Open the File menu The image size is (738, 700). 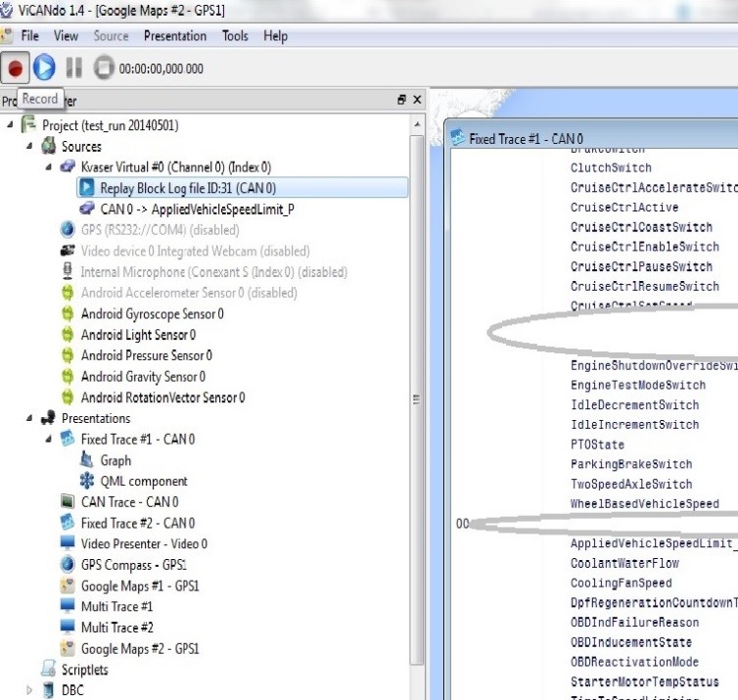(x=29, y=36)
